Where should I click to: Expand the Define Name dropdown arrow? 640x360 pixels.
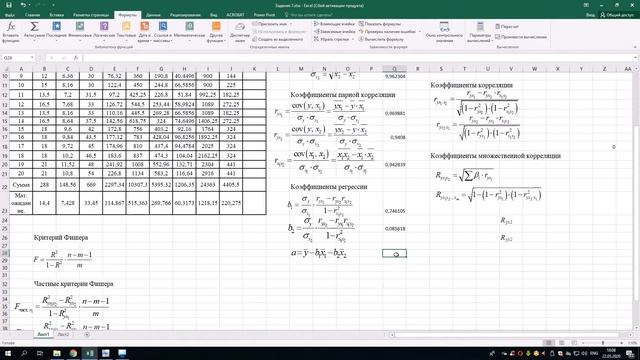tap(291, 24)
